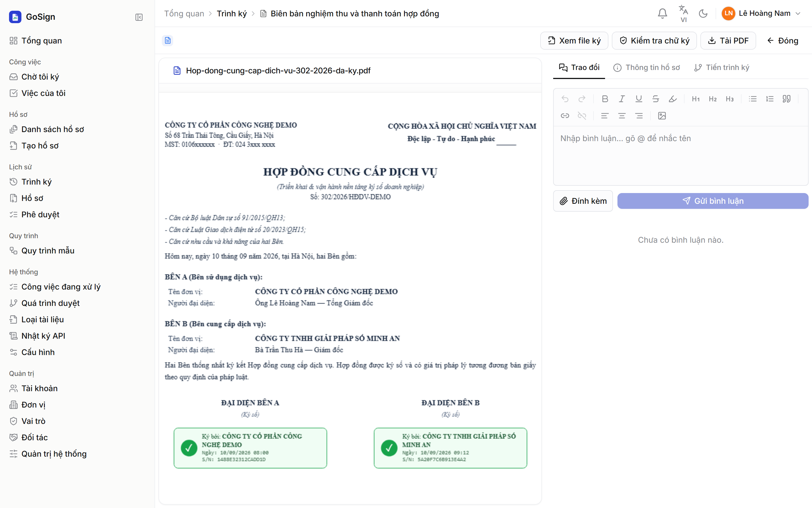
Task: Align comment text right
Action: click(639, 116)
